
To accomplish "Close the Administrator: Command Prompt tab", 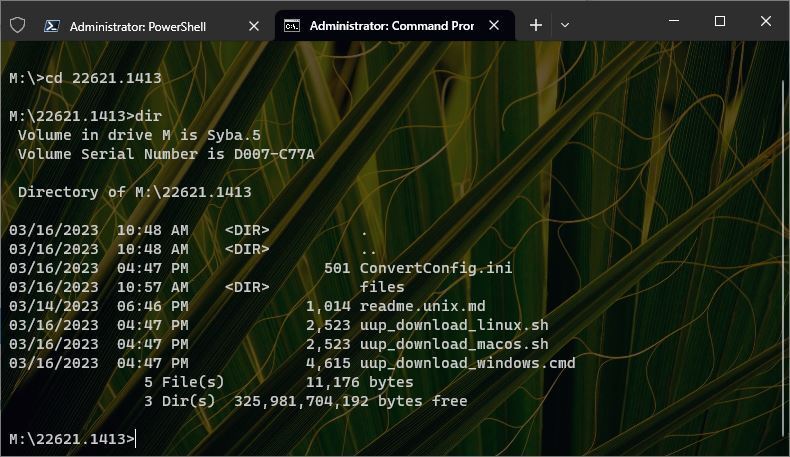I will [x=494, y=25].
